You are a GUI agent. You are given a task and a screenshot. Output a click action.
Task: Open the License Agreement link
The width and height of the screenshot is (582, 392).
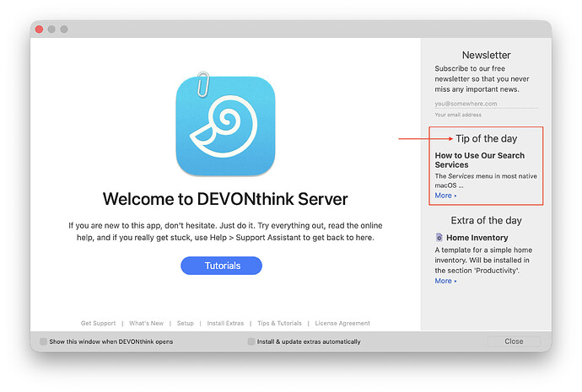point(342,323)
